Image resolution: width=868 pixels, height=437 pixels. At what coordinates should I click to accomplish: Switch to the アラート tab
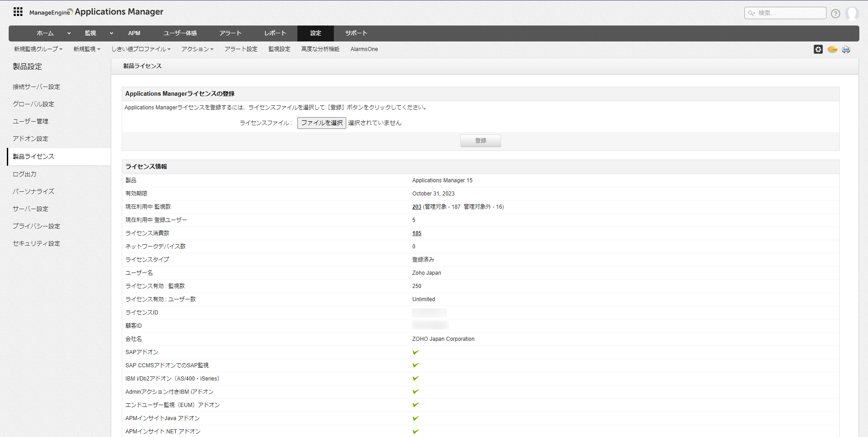coord(230,33)
